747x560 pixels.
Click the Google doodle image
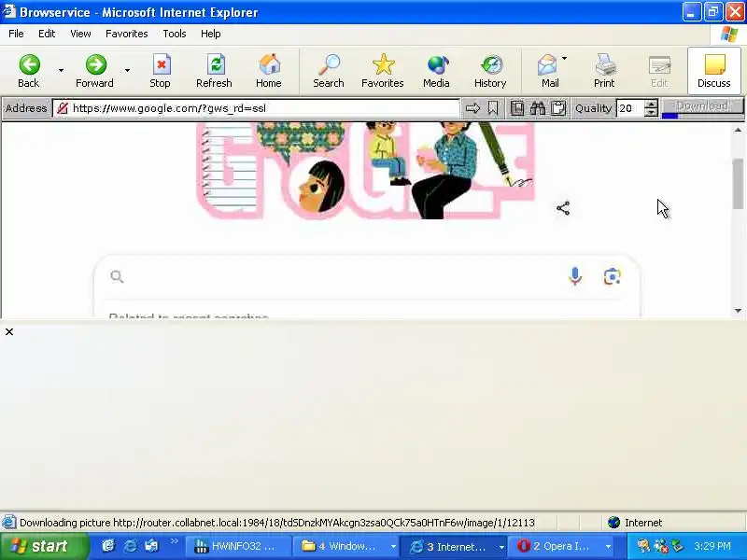coord(366,171)
